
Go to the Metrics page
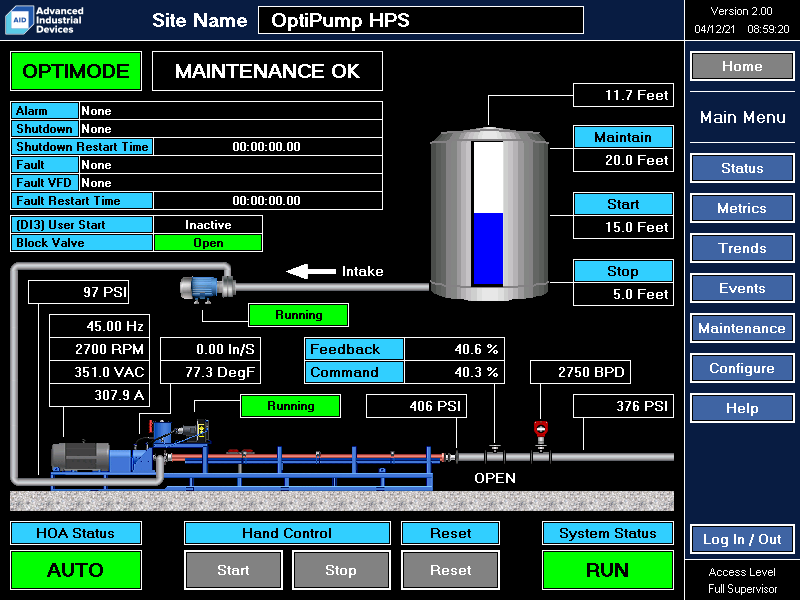point(742,208)
